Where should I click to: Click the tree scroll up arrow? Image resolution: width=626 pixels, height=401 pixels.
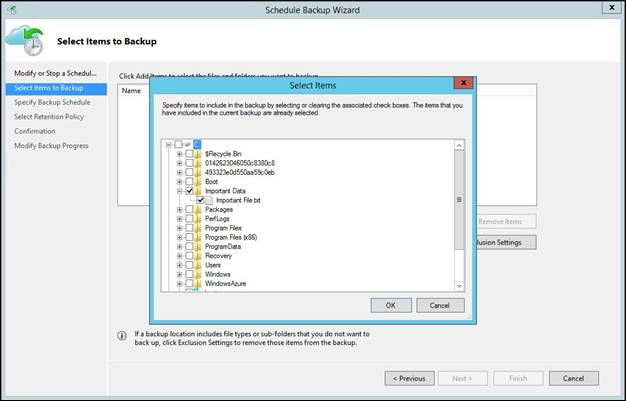tap(459, 145)
